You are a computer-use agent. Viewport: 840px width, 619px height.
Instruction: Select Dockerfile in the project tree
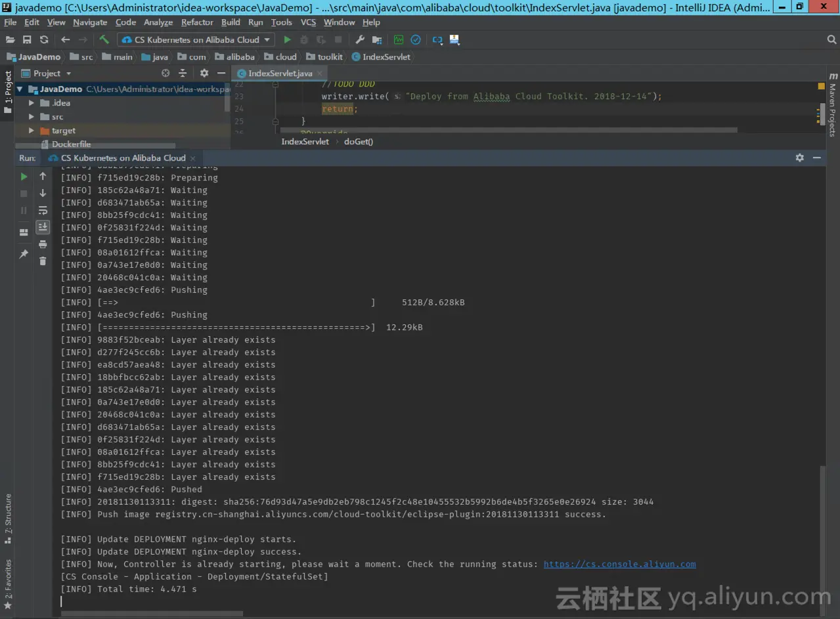coord(71,144)
